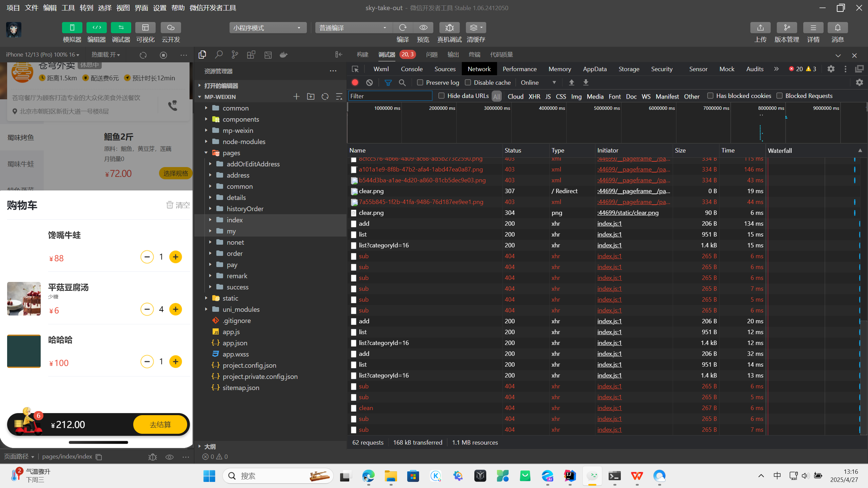Click the 编译 refresh icon

(402, 28)
